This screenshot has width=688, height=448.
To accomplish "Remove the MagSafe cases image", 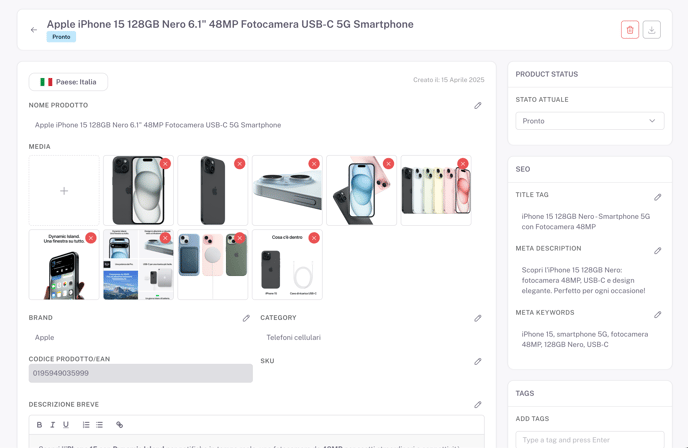I will pyautogui.click(x=240, y=238).
